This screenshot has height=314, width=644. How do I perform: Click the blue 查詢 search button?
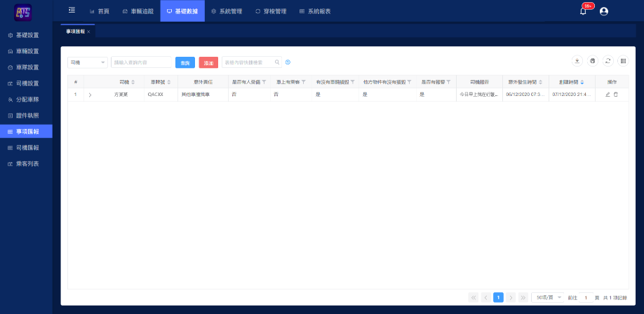pyautogui.click(x=185, y=62)
